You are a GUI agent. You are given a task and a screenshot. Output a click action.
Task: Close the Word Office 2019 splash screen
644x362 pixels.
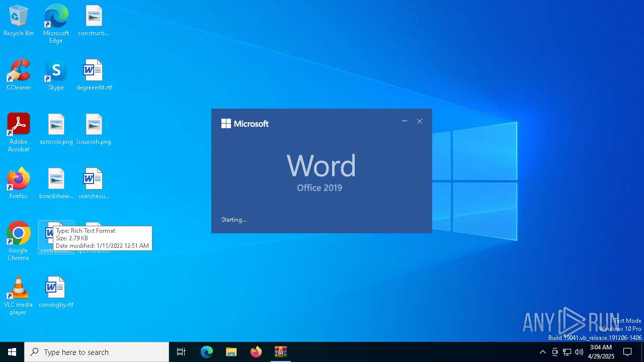point(420,121)
